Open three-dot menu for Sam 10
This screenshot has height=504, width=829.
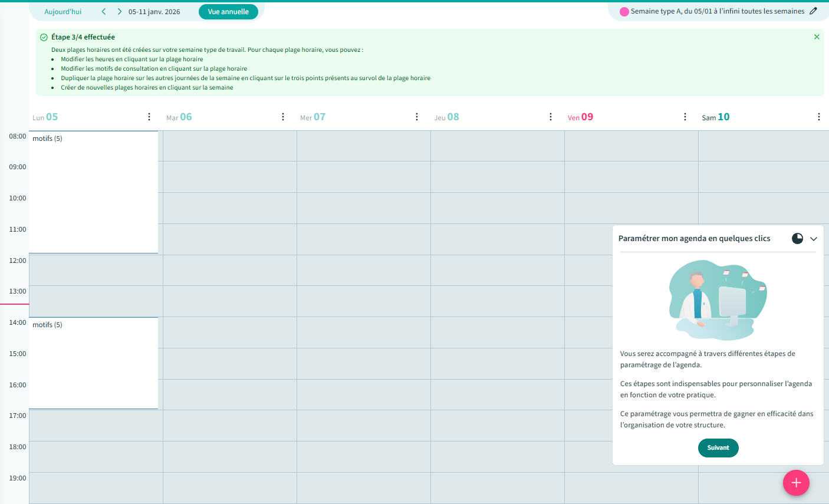(x=818, y=117)
